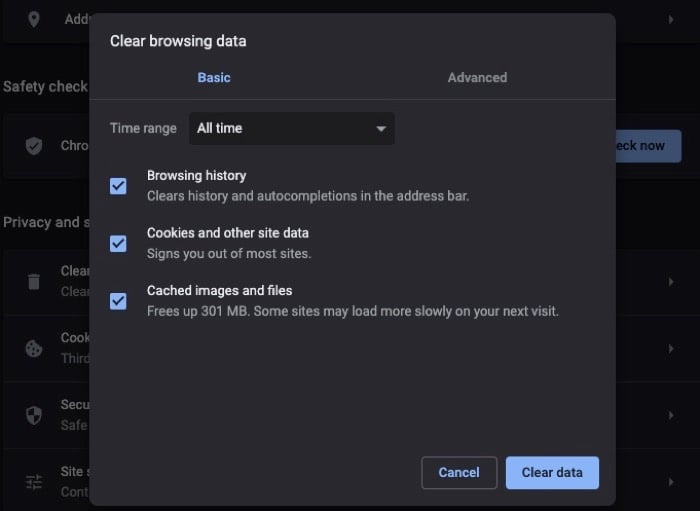Click the Site settings sliders icon
The height and width of the screenshot is (511, 700).
click(34, 482)
